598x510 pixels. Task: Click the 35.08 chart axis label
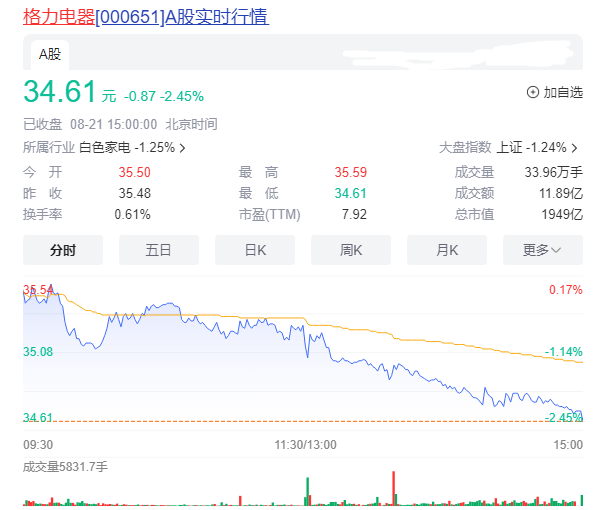pos(38,352)
